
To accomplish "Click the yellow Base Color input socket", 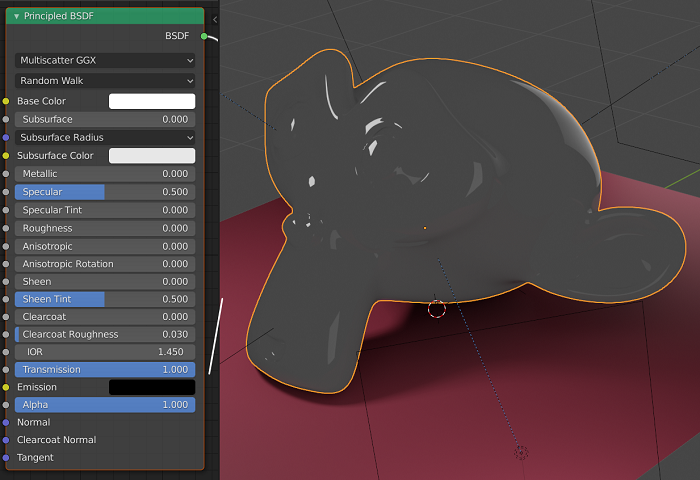I will coord(6,101).
